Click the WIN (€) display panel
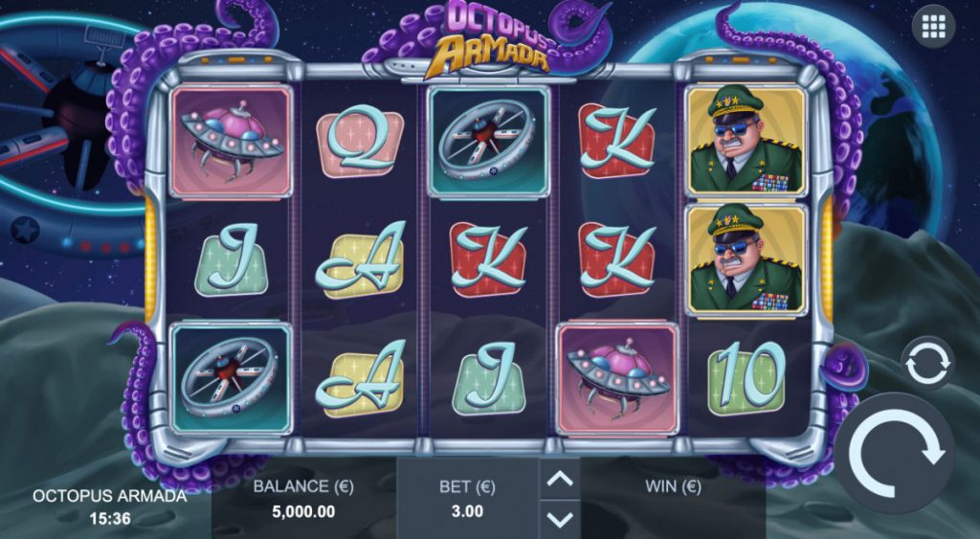 [673, 499]
